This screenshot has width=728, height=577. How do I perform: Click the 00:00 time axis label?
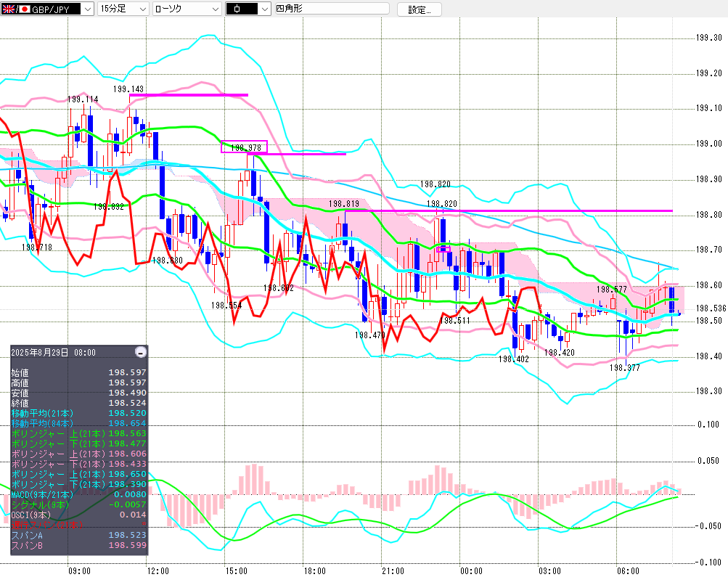[471, 571]
